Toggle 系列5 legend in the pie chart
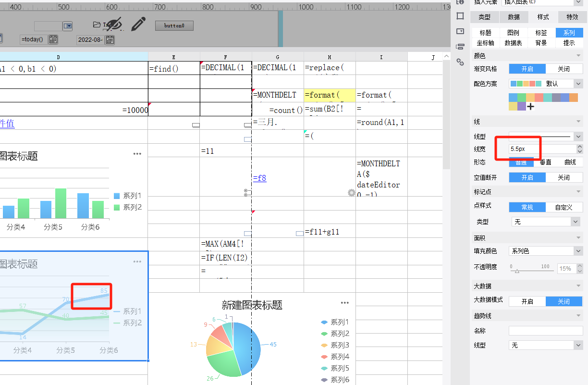This screenshot has height=385, width=588. point(335,368)
